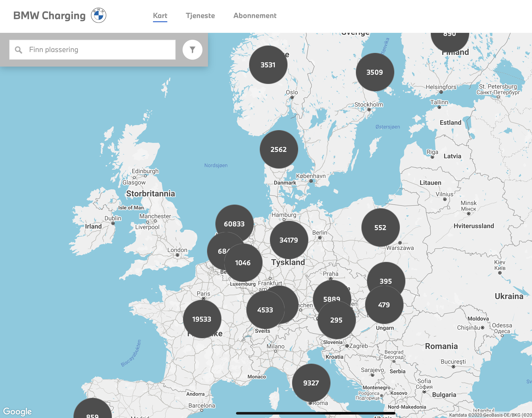Click the search magnifier icon
The image size is (532, 418).
(x=18, y=50)
